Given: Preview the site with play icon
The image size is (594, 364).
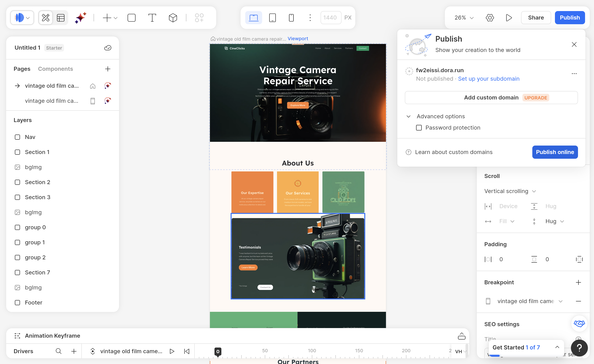Looking at the screenshot, I should pos(509,18).
